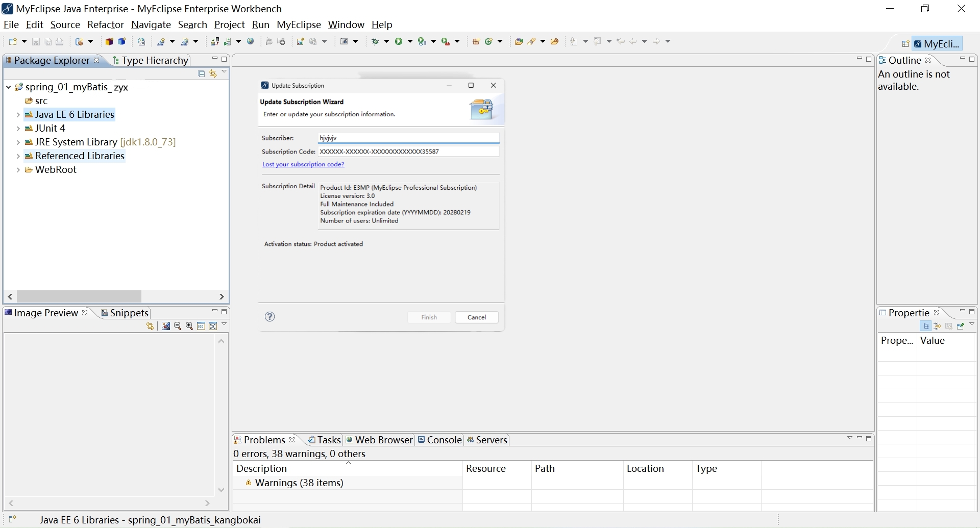This screenshot has height=528, width=980.
Task: Switch to the Tasks tab
Action: 325,440
